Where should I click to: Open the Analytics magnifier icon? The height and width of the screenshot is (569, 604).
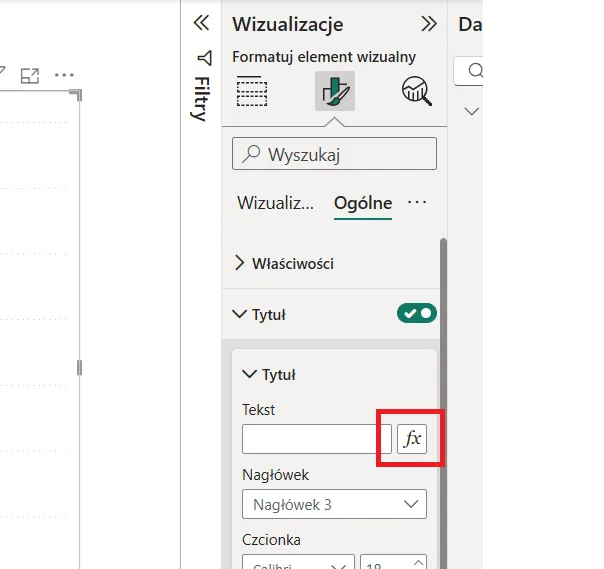click(416, 92)
